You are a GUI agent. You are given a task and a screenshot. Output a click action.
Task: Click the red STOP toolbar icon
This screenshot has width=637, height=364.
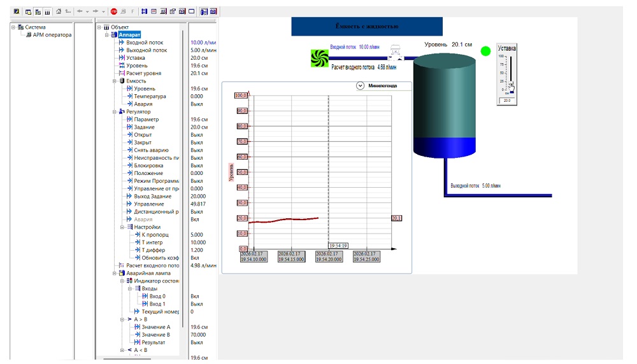[x=113, y=11]
